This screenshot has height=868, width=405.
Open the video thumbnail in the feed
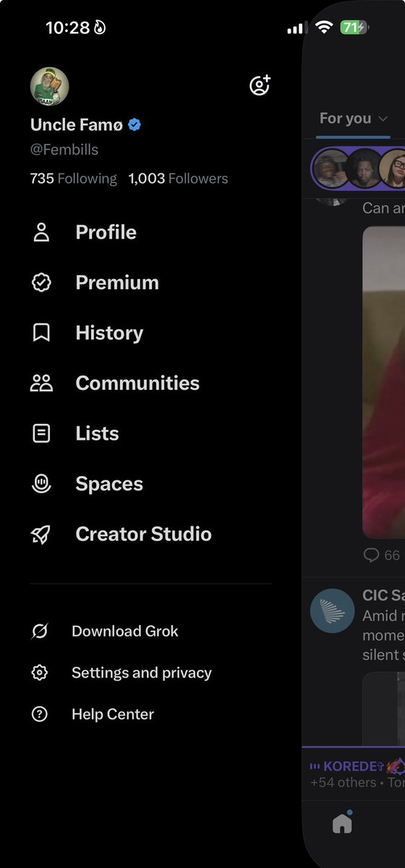click(x=383, y=383)
